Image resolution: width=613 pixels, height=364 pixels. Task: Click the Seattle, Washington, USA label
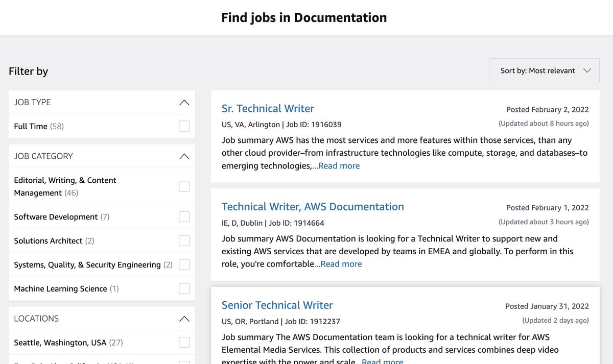point(68,343)
